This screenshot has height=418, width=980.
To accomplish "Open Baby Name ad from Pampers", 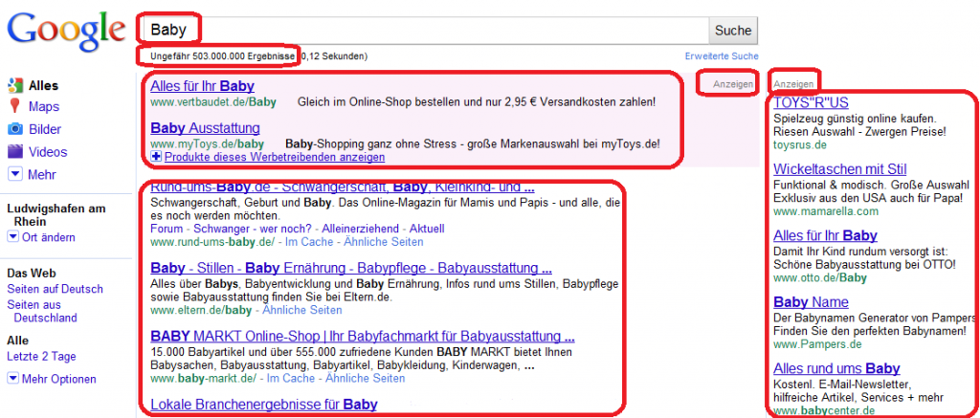I will point(811,302).
